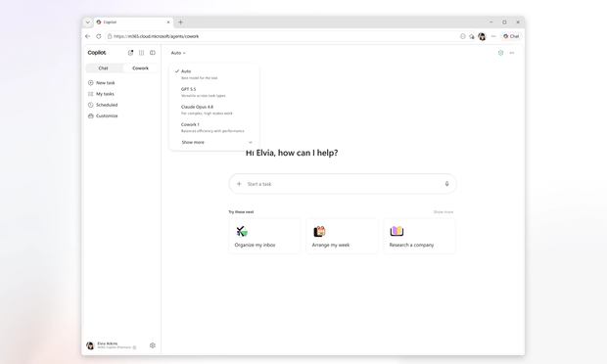Open the tab list chevron
Image resolution: width=607 pixels, height=364 pixels.
(x=87, y=23)
